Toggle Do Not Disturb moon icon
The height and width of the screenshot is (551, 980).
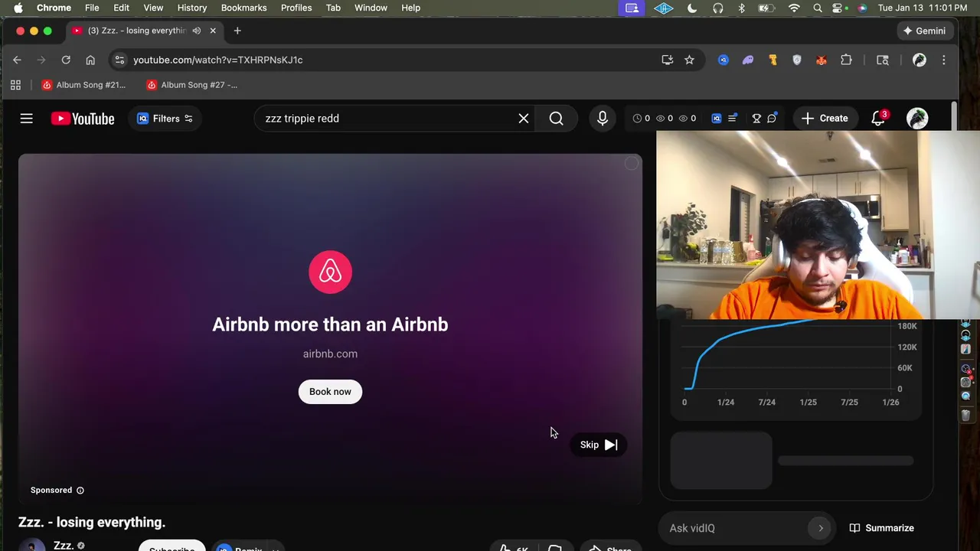692,8
